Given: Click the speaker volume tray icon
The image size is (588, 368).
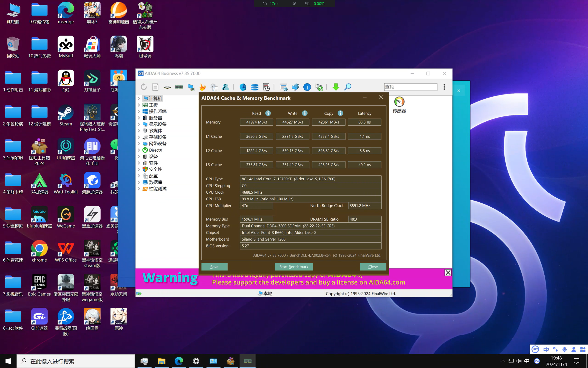Looking at the screenshot, I should click(x=519, y=361).
